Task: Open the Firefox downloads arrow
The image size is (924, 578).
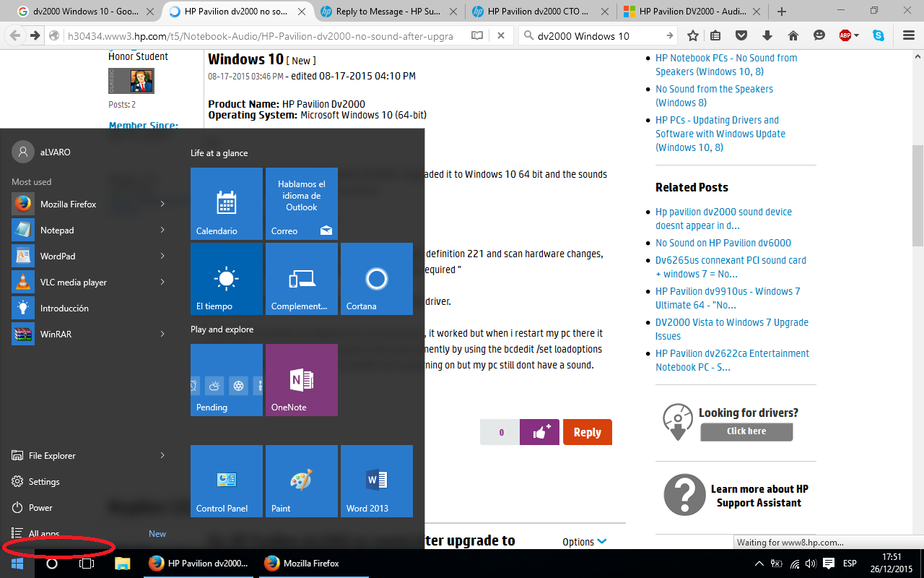Action: (767, 36)
